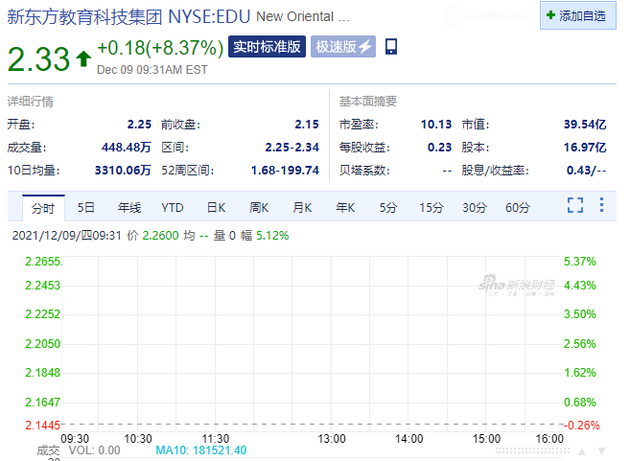Select the 年线 chart tab
The image size is (630, 461).
[x=129, y=208]
